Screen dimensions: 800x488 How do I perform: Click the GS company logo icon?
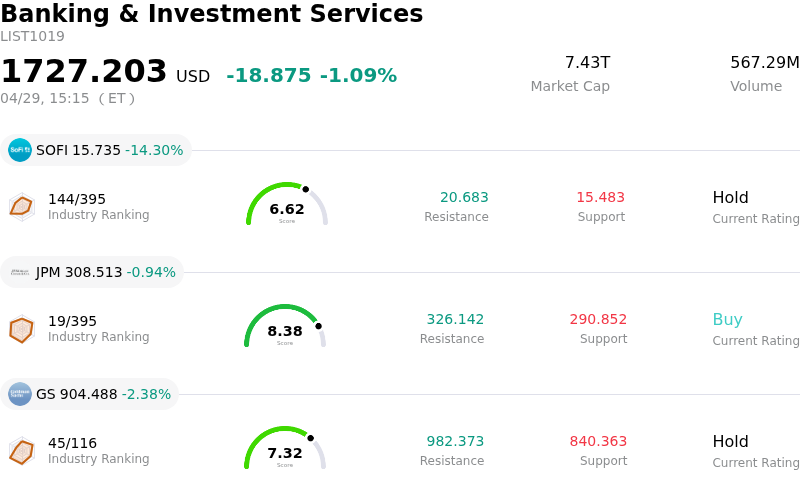coord(20,394)
